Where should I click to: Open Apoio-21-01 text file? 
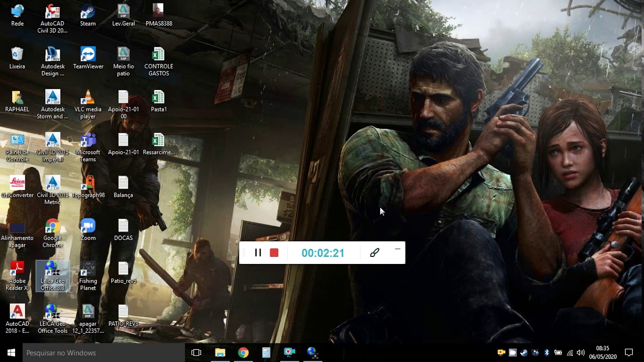click(x=123, y=144)
